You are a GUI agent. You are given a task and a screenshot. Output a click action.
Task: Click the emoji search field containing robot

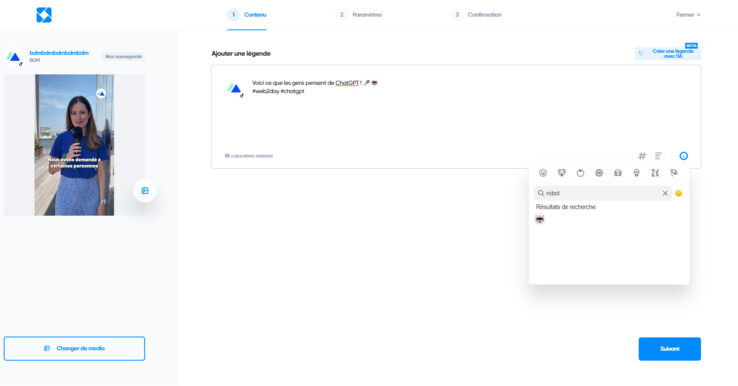click(602, 193)
